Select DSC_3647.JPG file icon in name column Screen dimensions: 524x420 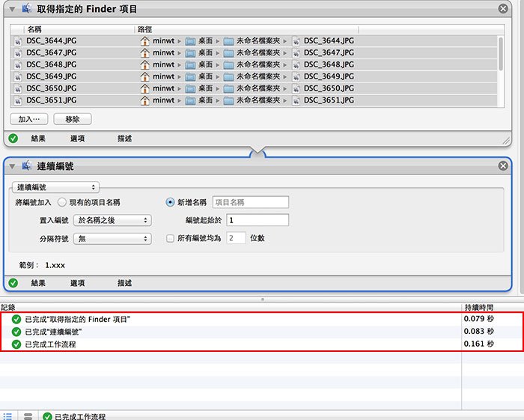click(18, 53)
